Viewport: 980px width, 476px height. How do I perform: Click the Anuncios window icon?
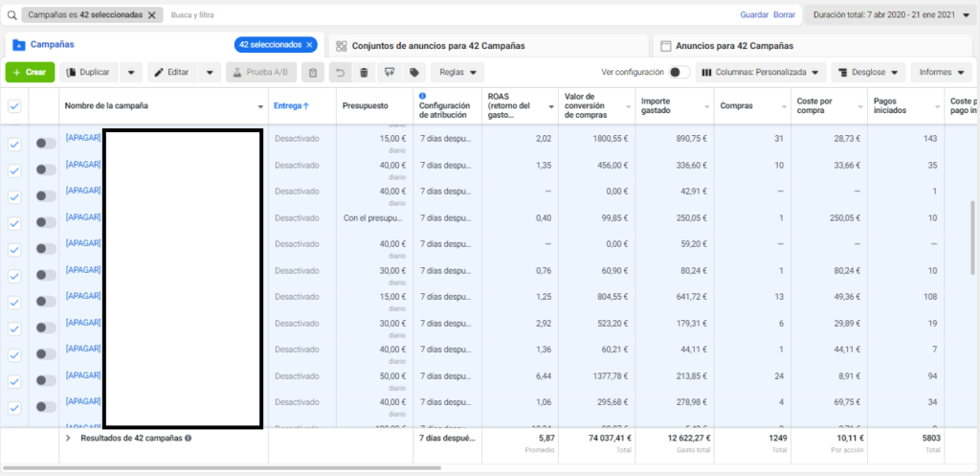(666, 46)
